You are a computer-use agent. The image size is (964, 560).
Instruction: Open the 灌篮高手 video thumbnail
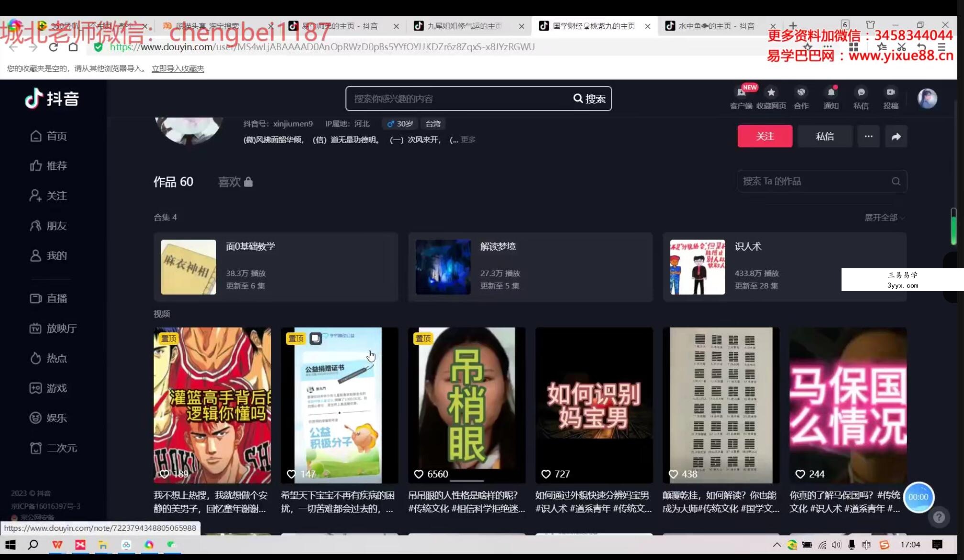pos(212,405)
